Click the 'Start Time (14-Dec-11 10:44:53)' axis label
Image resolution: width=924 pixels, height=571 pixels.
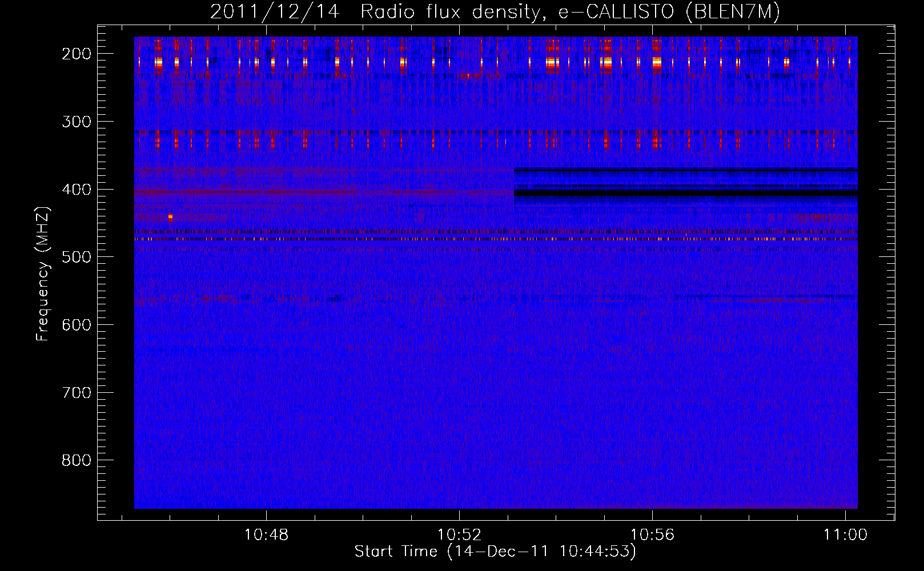click(495, 552)
